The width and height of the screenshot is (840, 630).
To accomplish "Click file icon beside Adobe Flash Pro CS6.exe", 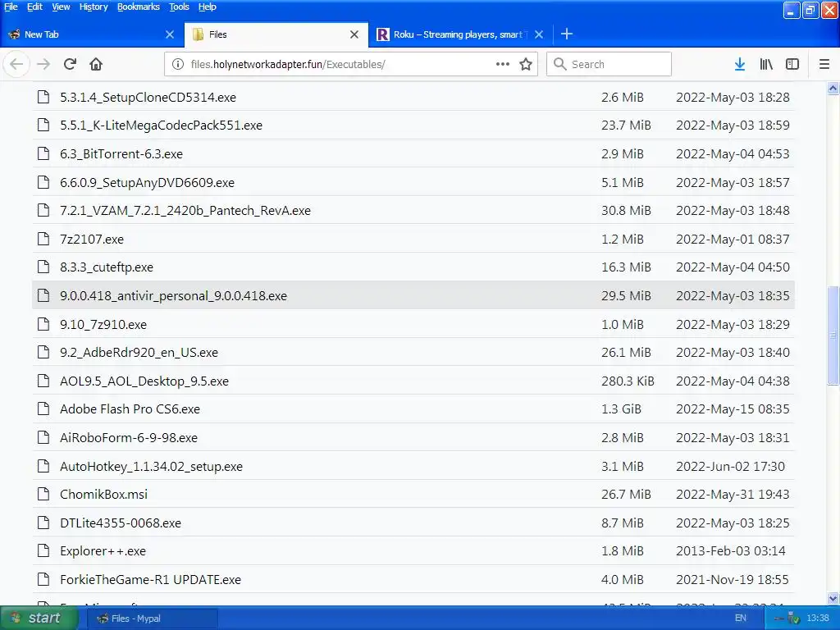I will point(43,409).
